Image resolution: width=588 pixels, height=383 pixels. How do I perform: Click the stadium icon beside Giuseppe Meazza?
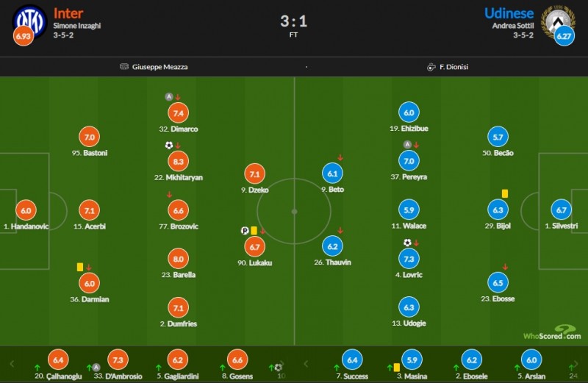(x=124, y=67)
